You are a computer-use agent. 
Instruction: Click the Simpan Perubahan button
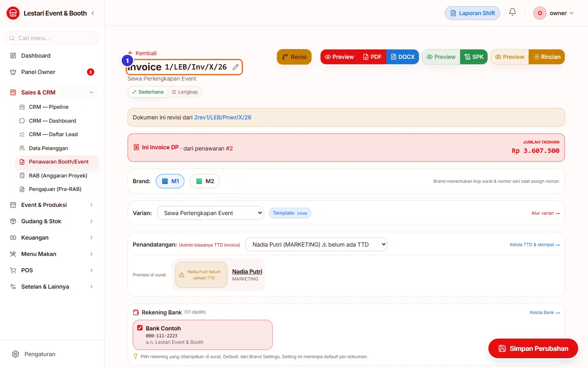click(533, 348)
